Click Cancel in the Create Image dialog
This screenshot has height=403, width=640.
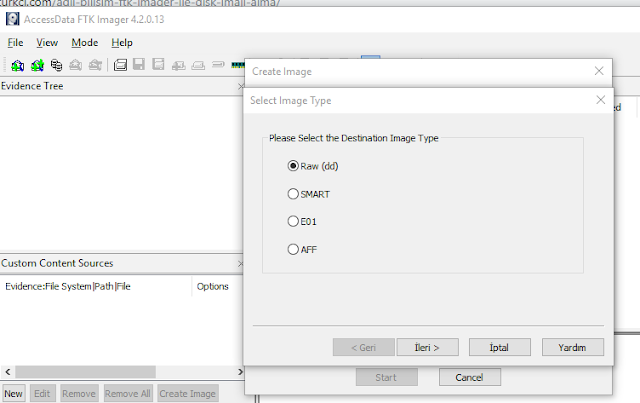[x=470, y=377]
